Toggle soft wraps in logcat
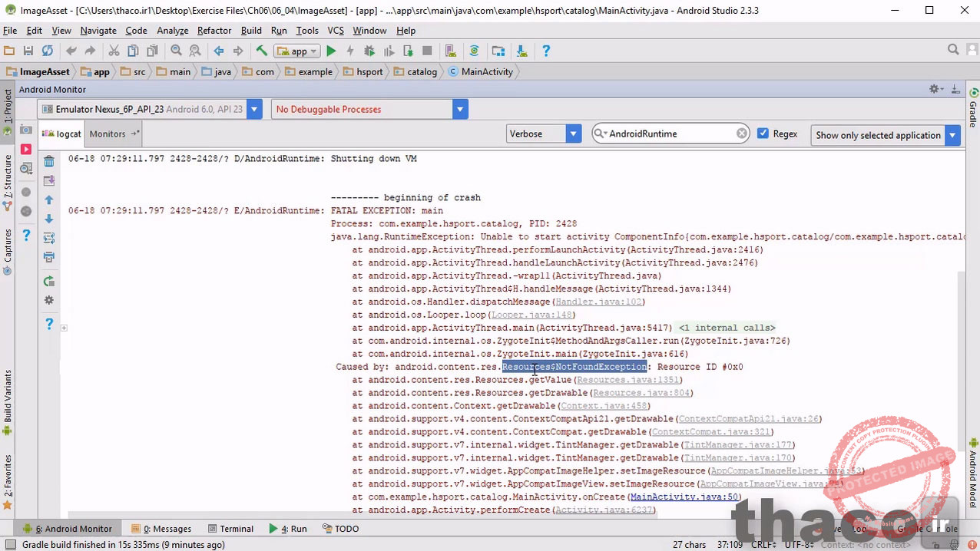The width and height of the screenshot is (980, 551). click(x=49, y=238)
